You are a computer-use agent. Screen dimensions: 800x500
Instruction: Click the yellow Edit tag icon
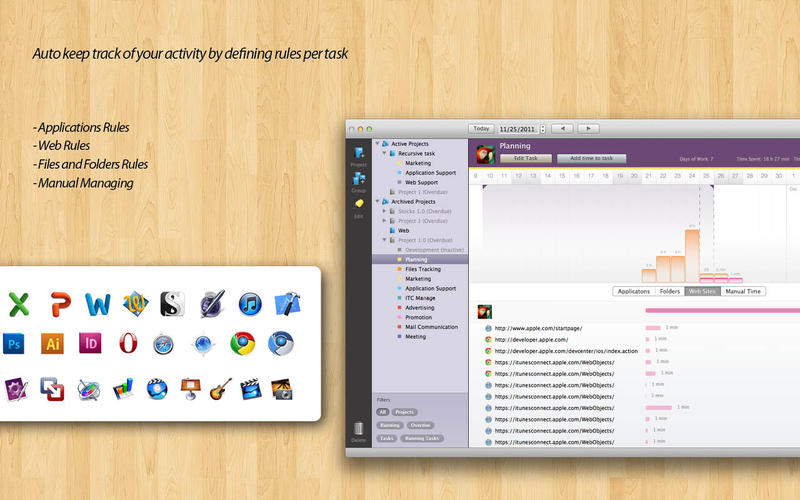[358, 203]
